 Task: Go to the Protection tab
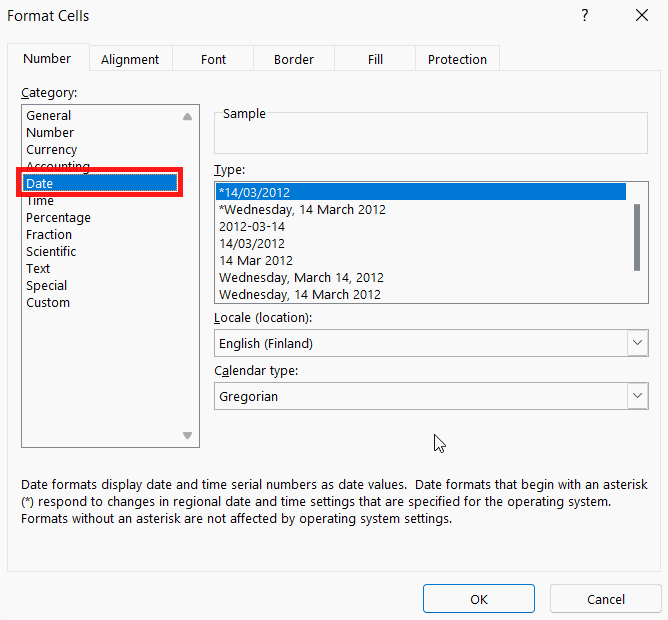457,59
